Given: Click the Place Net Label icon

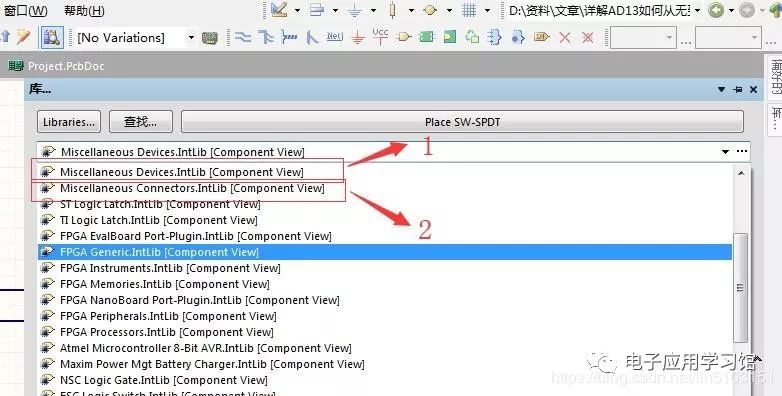Looking at the screenshot, I should point(335,36).
